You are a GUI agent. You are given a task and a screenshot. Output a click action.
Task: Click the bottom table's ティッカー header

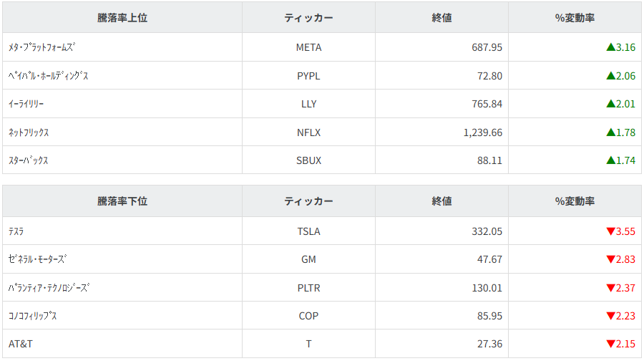tap(308, 202)
